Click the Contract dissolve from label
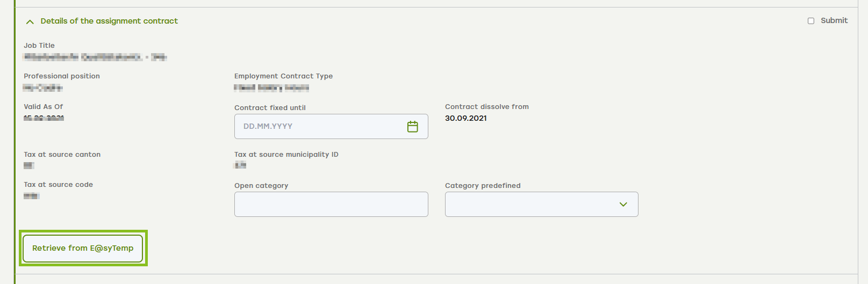 pyautogui.click(x=487, y=107)
